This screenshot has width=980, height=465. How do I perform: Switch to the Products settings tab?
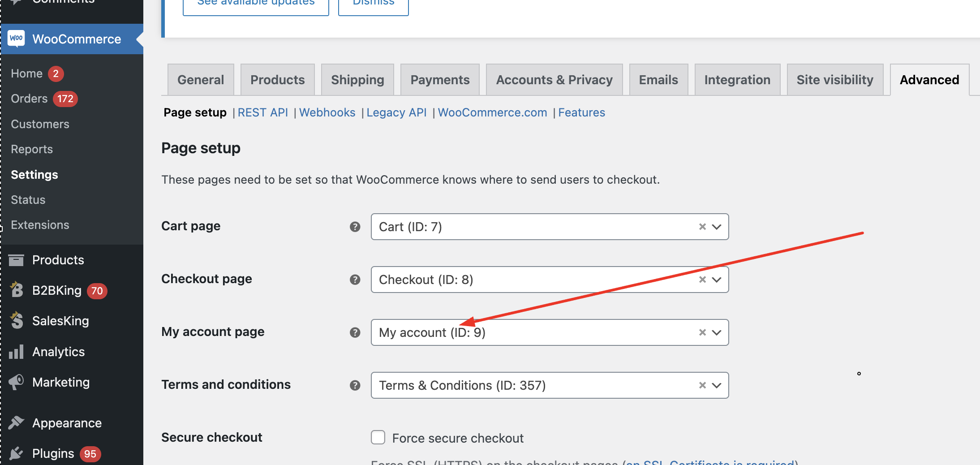(x=278, y=80)
